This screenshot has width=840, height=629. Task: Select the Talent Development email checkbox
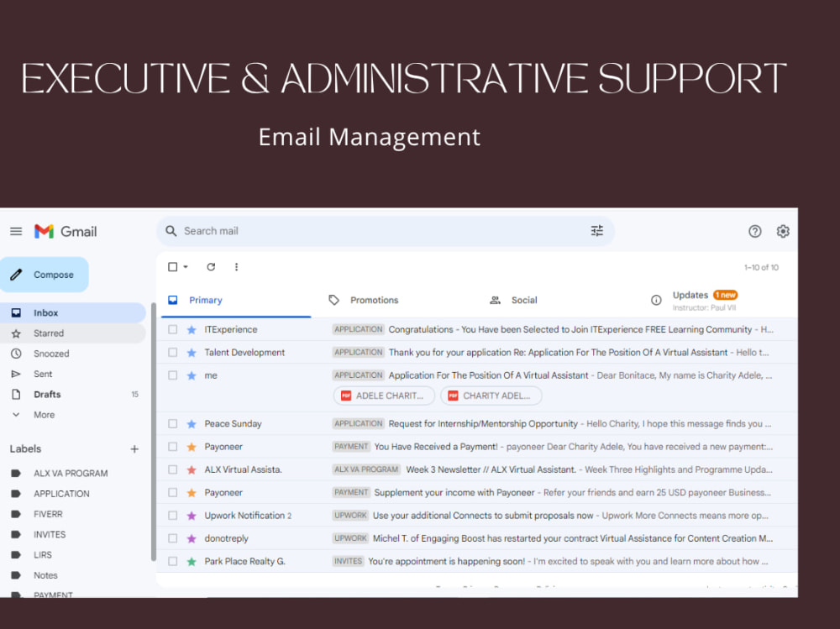tap(172, 353)
